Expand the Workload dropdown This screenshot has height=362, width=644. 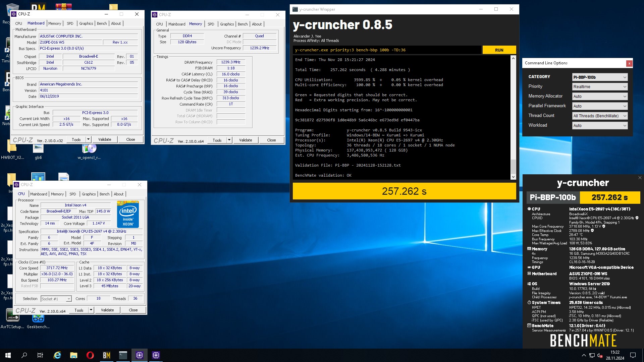point(600,126)
